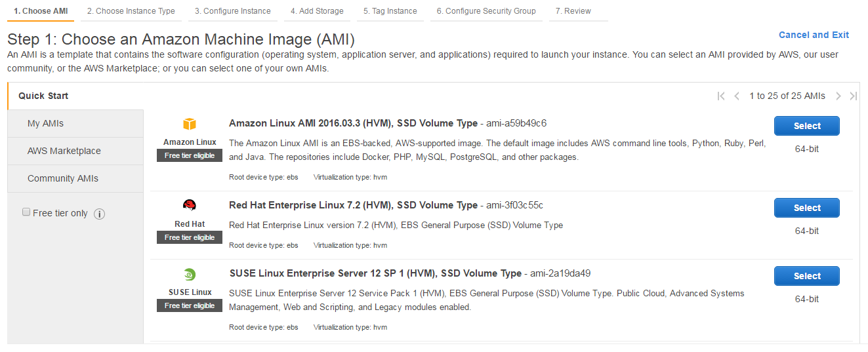The height and width of the screenshot is (352, 868).
Task: Switch to the Configure Security Group step
Action: coord(486,11)
